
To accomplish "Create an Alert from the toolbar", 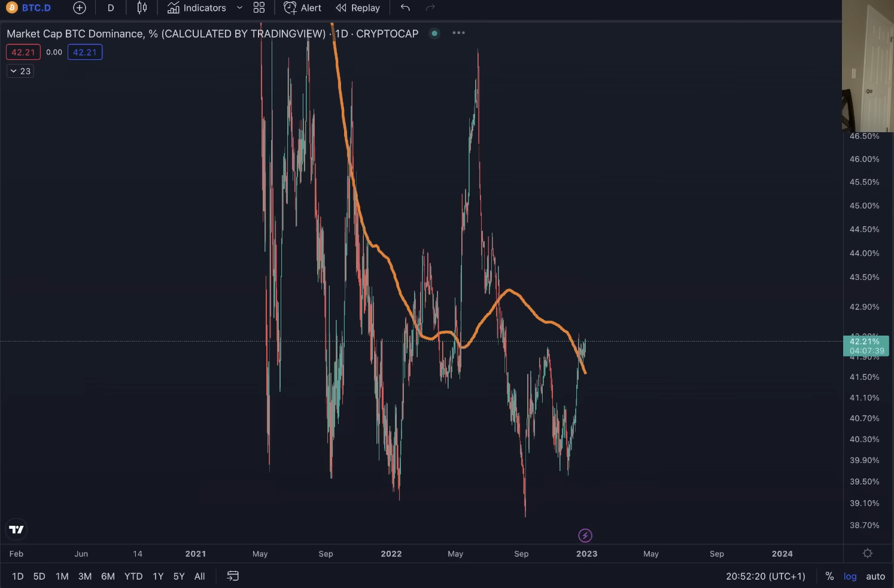I will (x=303, y=8).
